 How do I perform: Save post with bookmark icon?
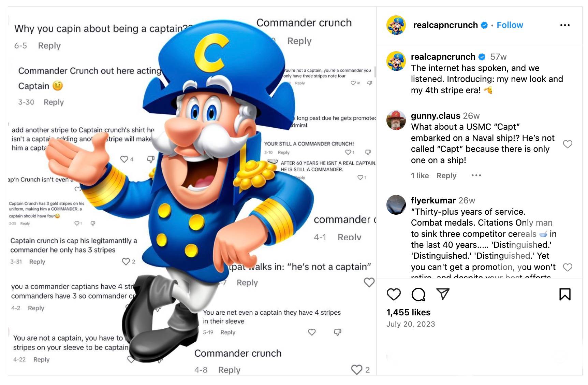point(565,294)
